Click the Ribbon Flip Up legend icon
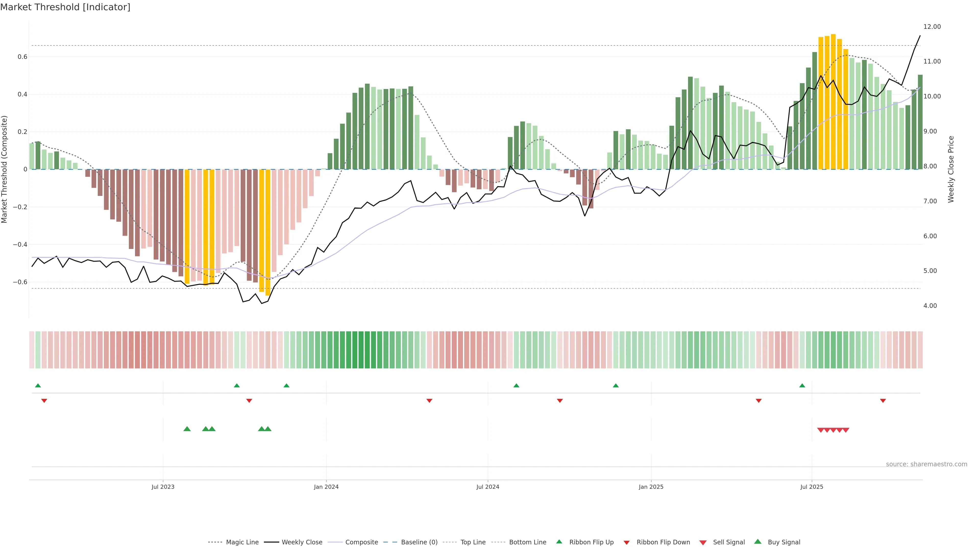Screen dimensions: 980x551 coord(559,542)
